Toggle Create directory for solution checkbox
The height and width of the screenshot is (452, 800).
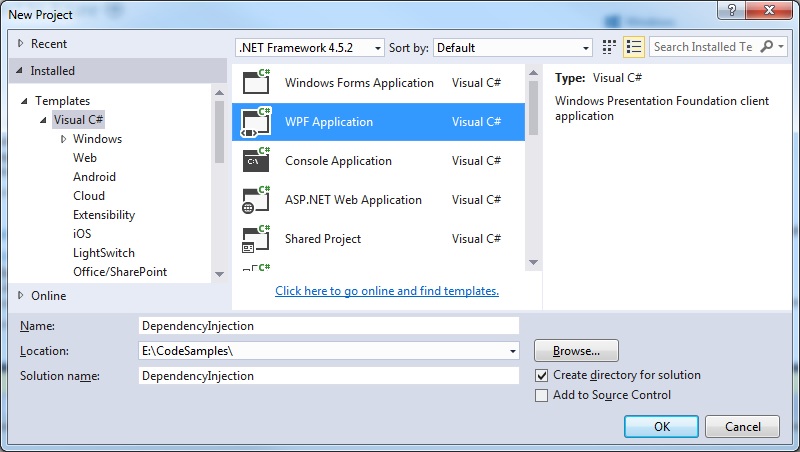541,375
